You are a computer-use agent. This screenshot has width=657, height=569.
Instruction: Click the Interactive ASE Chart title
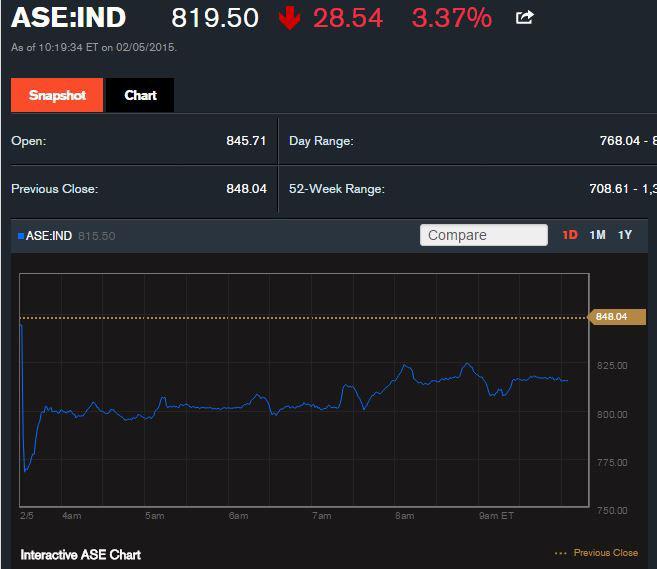point(80,555)
